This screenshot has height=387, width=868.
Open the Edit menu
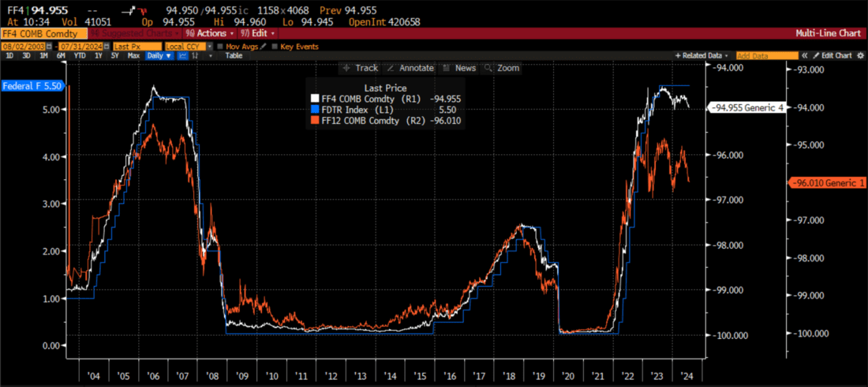(x=259, y=33)
